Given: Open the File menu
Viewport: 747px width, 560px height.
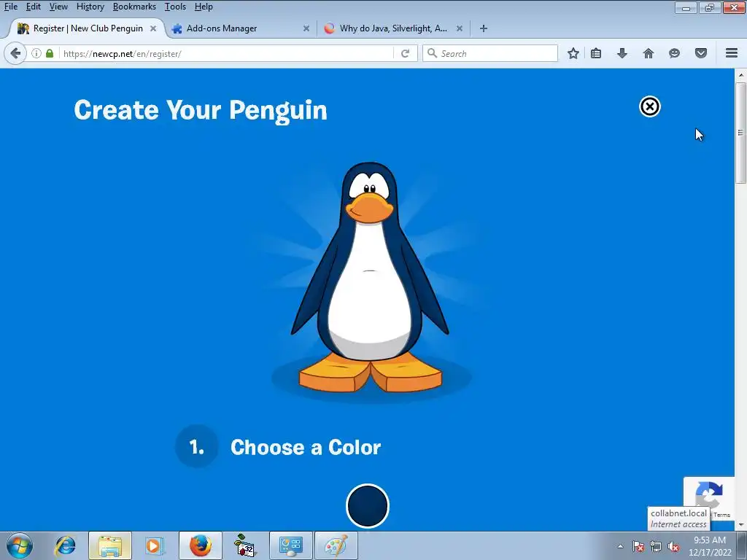Looking at the screenshot, I should 10,7.
